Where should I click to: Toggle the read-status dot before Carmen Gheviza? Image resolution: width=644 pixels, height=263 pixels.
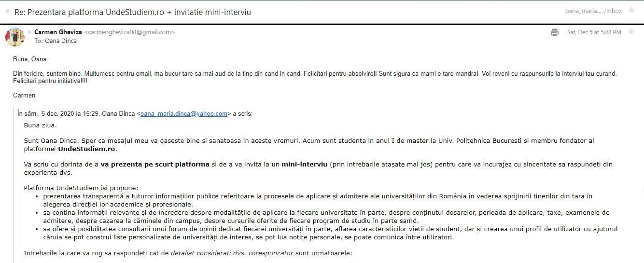pyautogui.click(x=29, y=32)
